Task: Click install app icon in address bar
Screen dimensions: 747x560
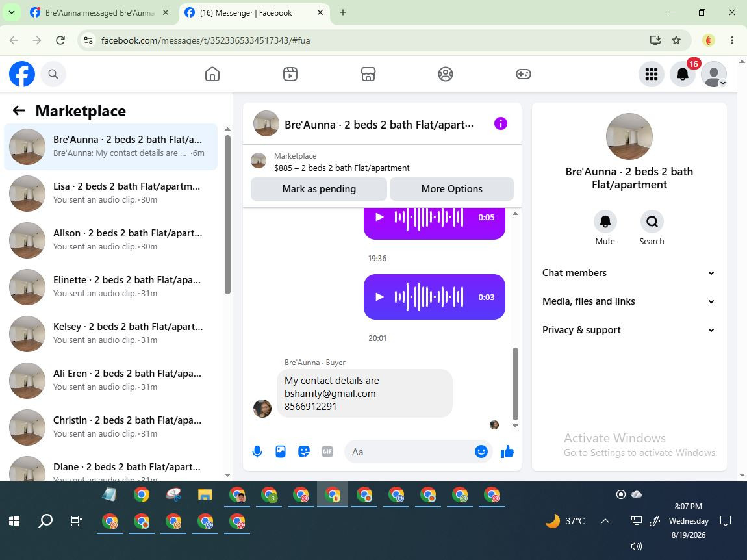Action: 655,40
